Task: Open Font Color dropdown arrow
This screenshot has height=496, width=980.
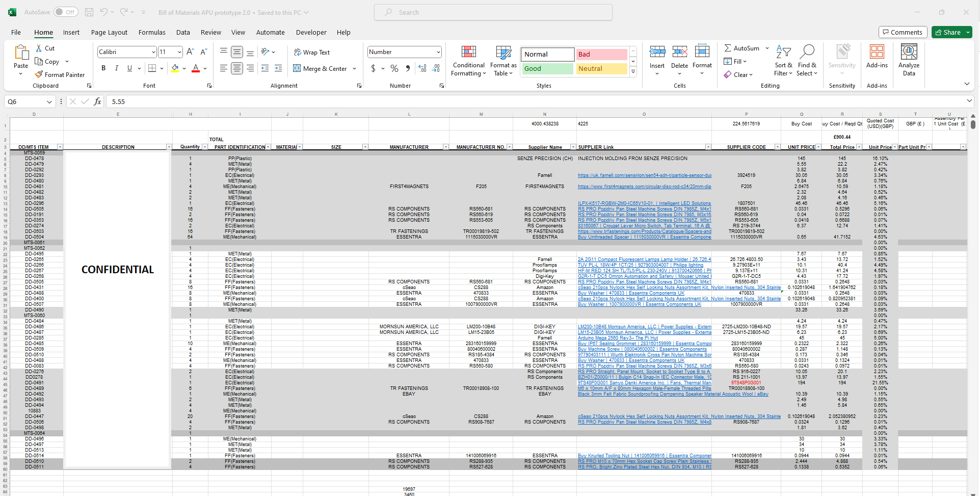Action: 205,68
